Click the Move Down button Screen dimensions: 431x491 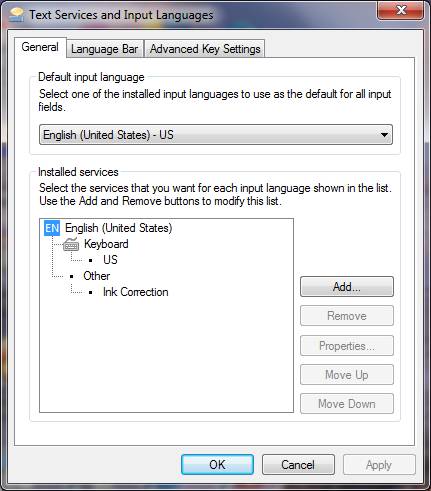[347, 404]
